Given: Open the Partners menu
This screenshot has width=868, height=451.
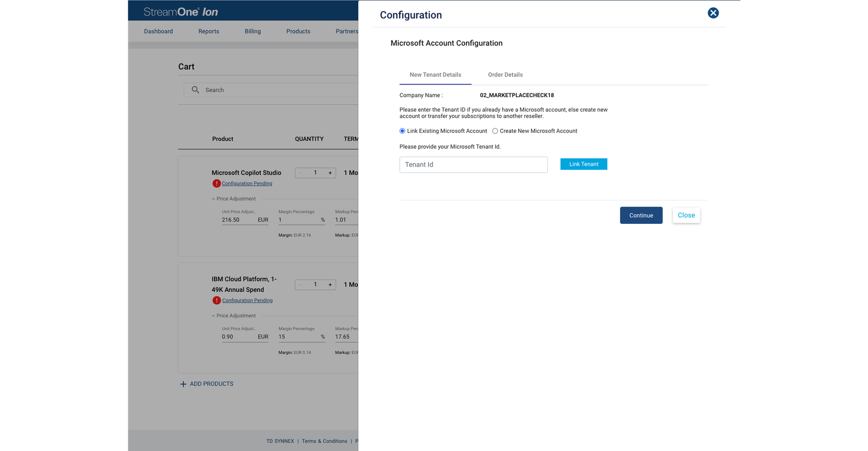Looking at the screenshot, I should (347, 31).
